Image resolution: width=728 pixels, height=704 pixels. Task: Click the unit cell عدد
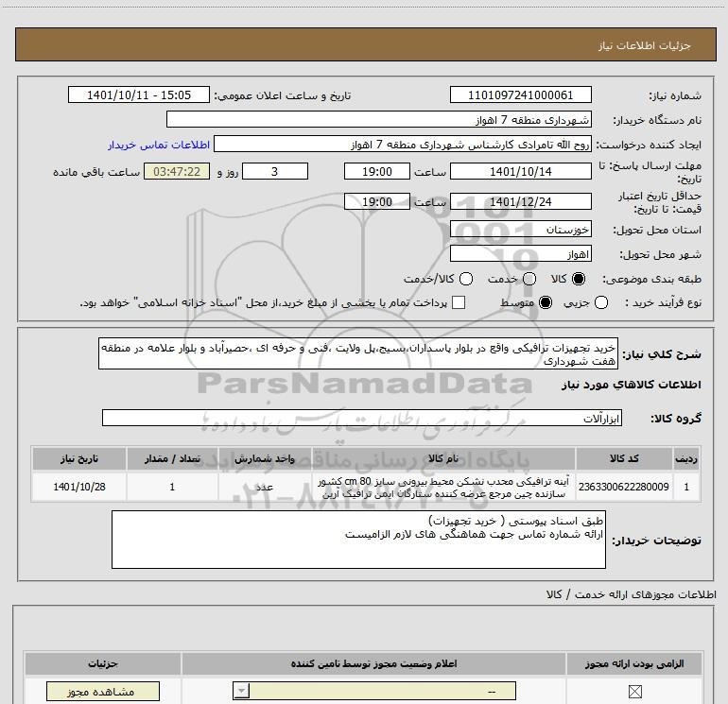pos(265,487)
